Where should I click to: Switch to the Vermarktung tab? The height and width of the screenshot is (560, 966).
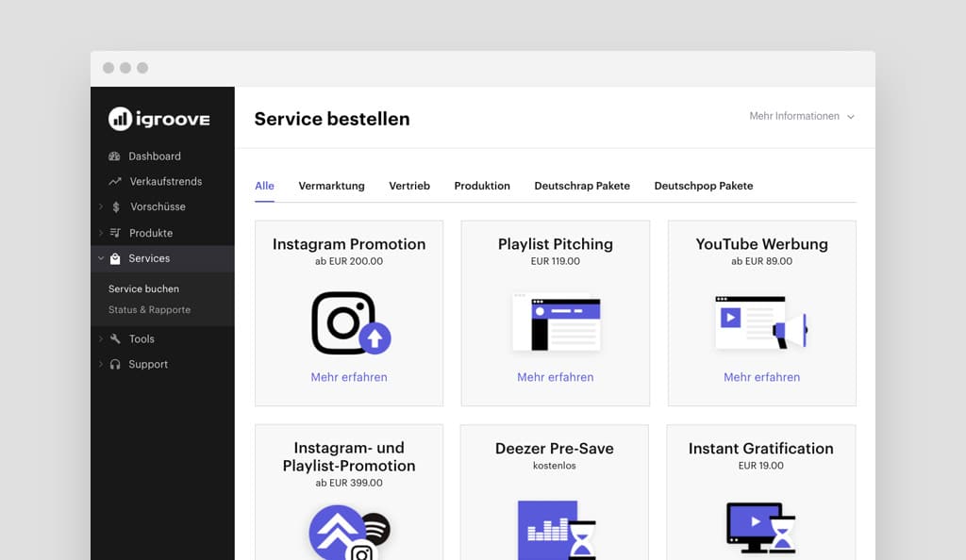tap(331, 186)
